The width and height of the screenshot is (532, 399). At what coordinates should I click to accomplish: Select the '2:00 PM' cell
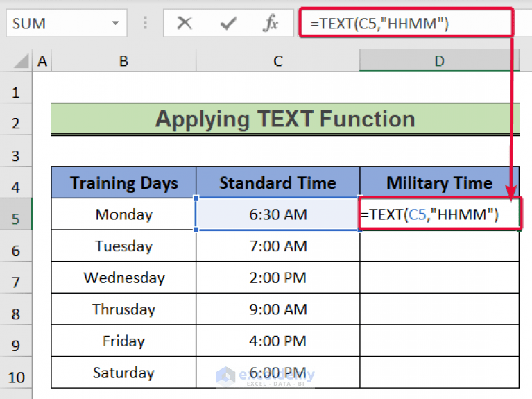pyautogui.click(x=278, y=278)
